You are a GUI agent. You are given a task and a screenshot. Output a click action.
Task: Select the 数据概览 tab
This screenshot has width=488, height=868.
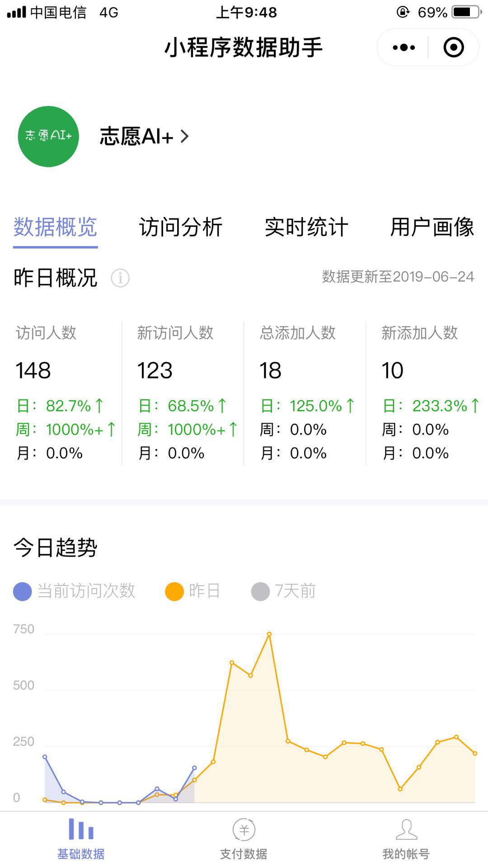(x=55, y=227)
